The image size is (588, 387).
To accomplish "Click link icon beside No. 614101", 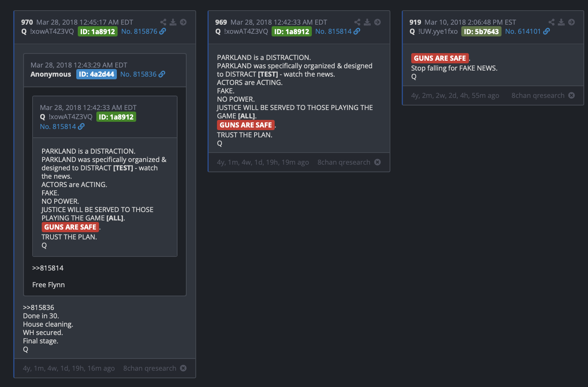I will [x=546, y=31].
